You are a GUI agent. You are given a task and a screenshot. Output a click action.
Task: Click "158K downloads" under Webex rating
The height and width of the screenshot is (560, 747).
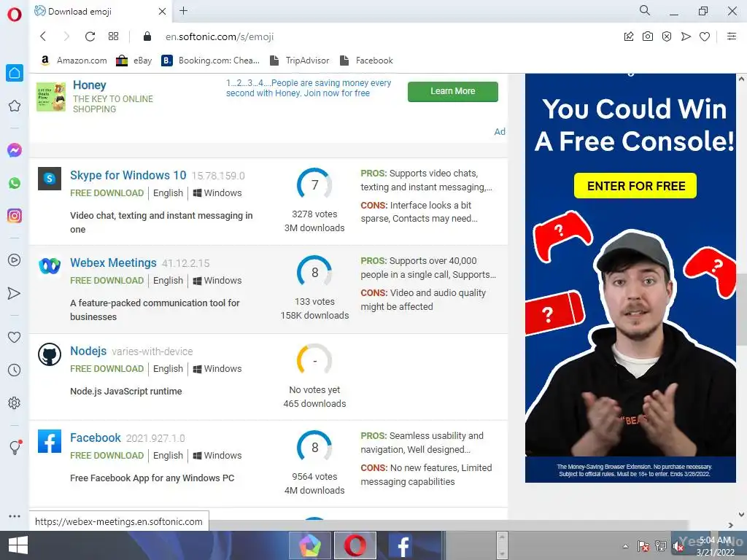tap(314, 315)
